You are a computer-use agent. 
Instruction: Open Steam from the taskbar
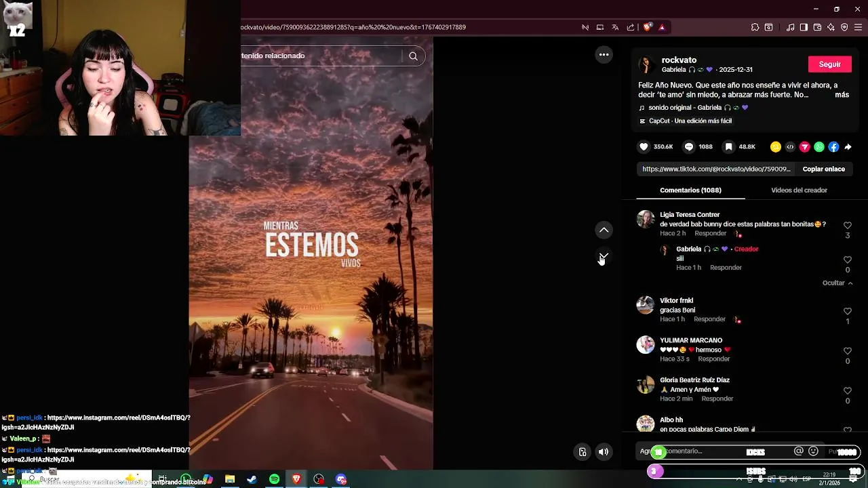pyautogui.click(x=252, y=479)
